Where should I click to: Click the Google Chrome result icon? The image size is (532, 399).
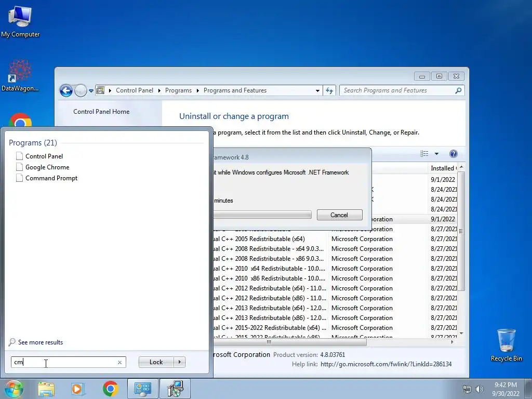(x=19, y=167)
